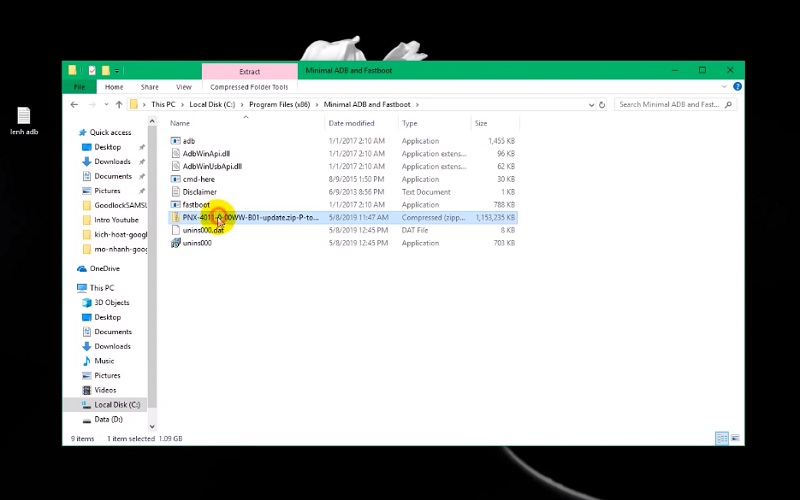Screen dimensions: 800x500
Task: Open pinned Documents under Quick access
Action: click(113, 176)
